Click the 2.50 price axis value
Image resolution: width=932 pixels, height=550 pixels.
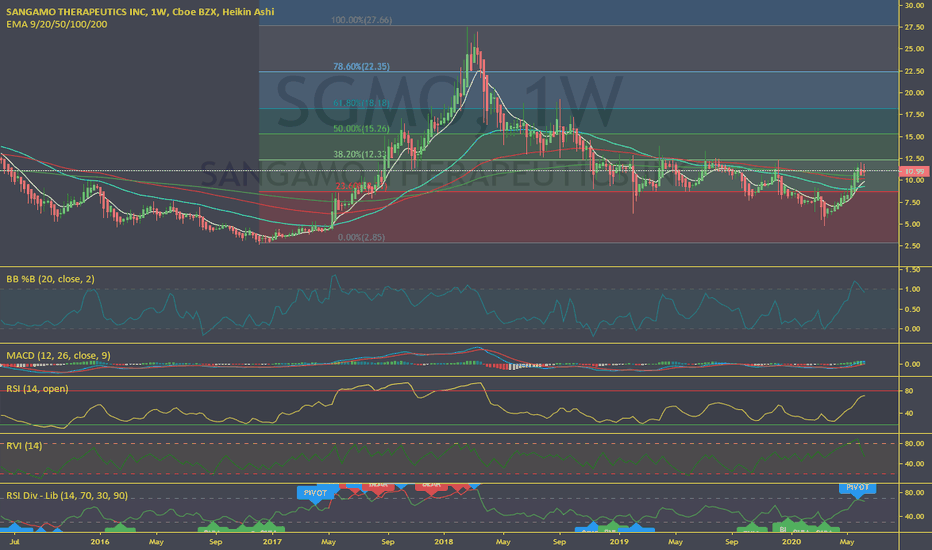click(x=914, y=246)
